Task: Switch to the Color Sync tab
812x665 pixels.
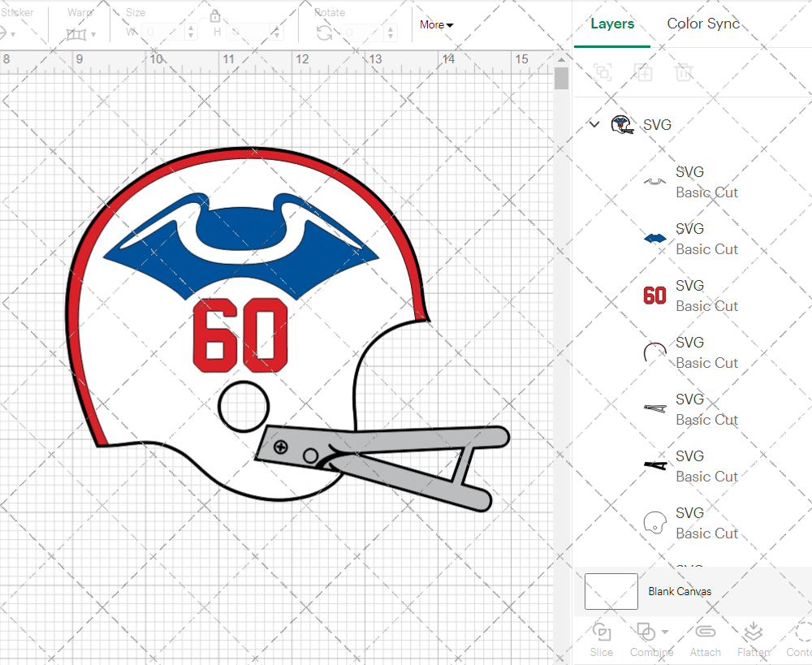Action: click(703, 24)
